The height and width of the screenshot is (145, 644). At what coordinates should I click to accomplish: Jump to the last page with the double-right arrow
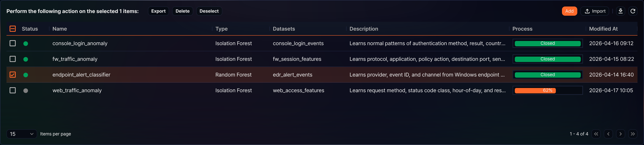[x=633, y=134]
